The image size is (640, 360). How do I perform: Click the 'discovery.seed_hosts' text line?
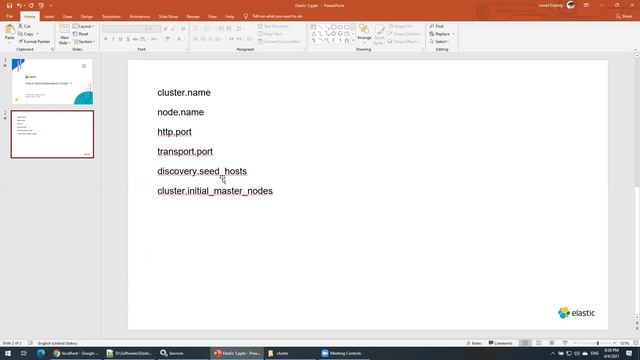pos(202,171)
